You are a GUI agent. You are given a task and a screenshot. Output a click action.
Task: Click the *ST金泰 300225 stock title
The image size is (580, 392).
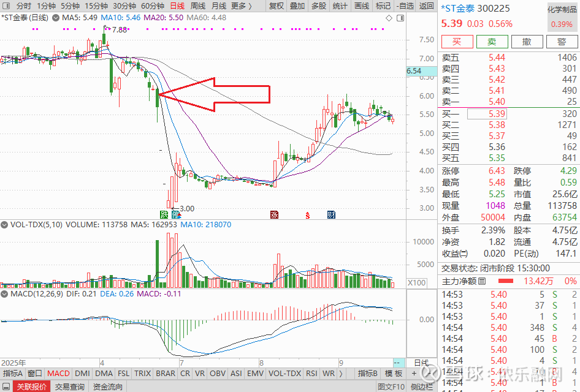tap(475, 9)
